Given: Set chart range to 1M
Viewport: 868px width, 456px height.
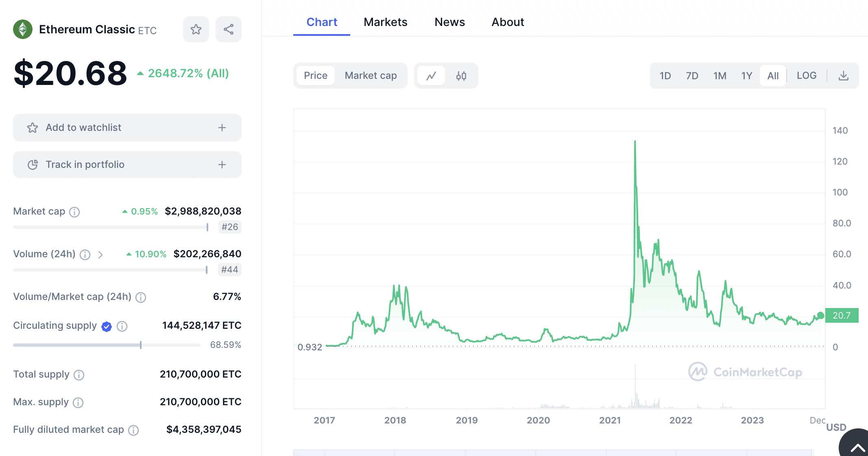Looking at the screenshot, I should click(x=720, y=76).
